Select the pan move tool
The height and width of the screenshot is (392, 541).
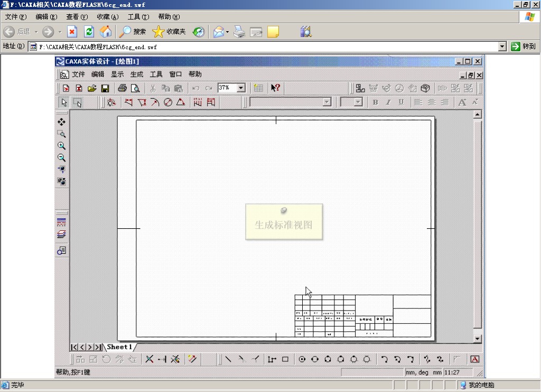click(61, 122)
